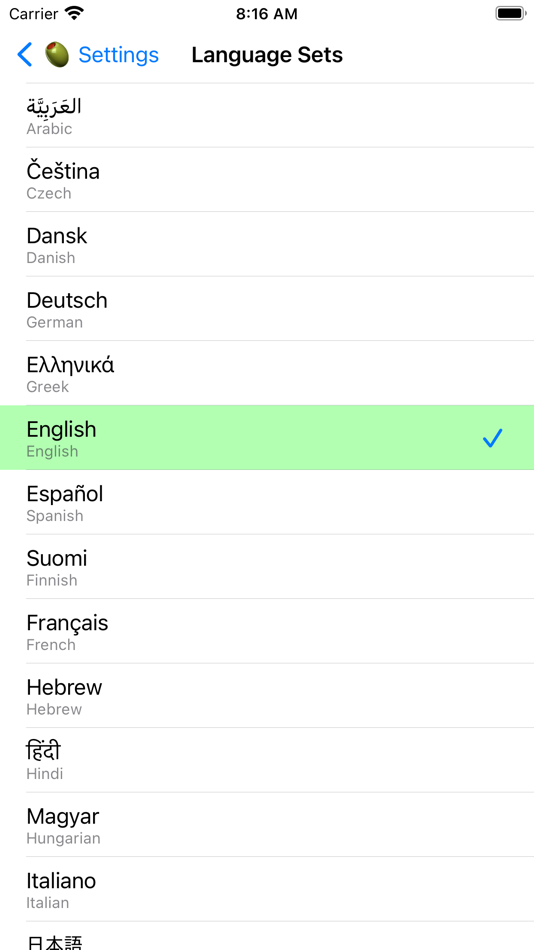
Task: Select Deutsch (German) language set
Action: coord(267,308)
